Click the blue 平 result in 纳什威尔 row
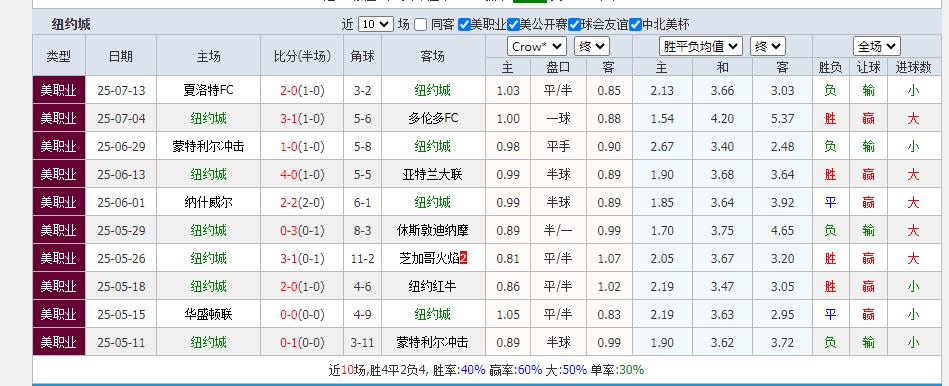 tap(830, 203)
